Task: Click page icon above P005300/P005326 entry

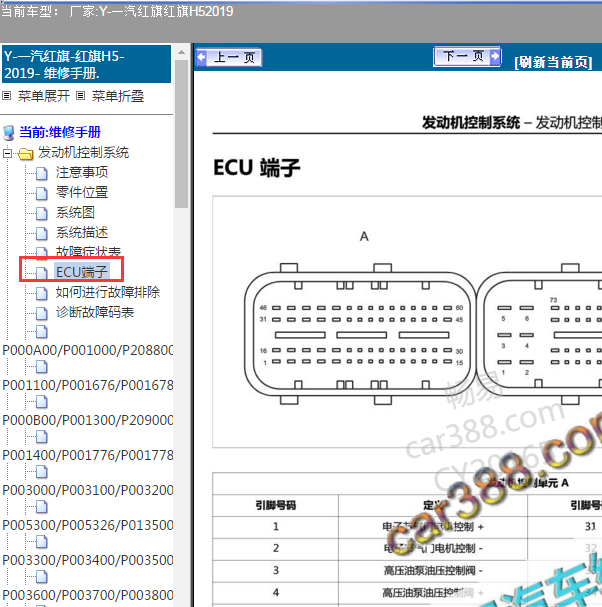Action: tap(42, 506)
